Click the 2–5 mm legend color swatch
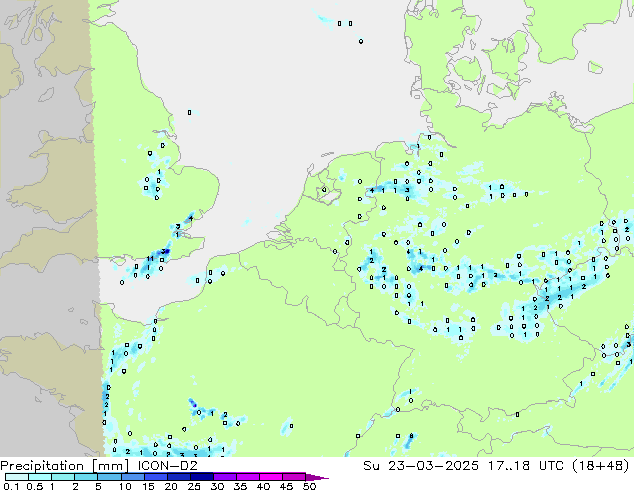The height and width of the screenshot is (490, 634). point(86,477)
